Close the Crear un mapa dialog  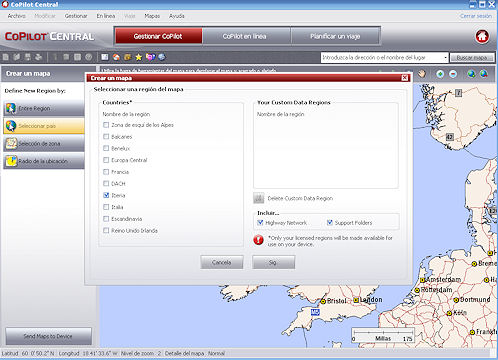point(404,78)
